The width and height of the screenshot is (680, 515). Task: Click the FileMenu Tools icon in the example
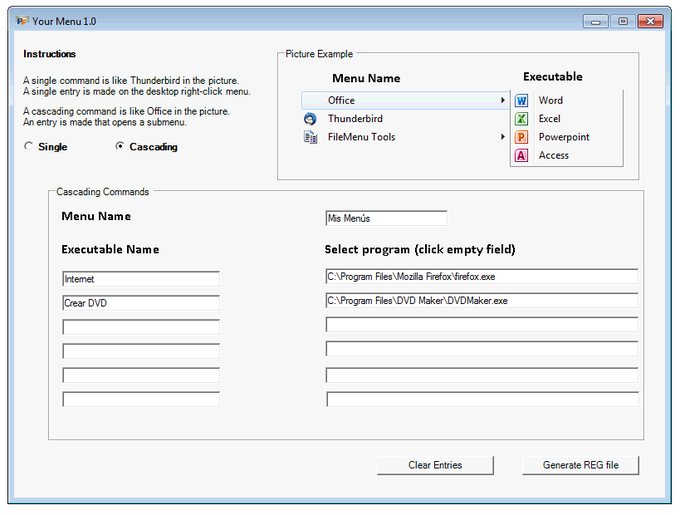click(x=310, y=137)
